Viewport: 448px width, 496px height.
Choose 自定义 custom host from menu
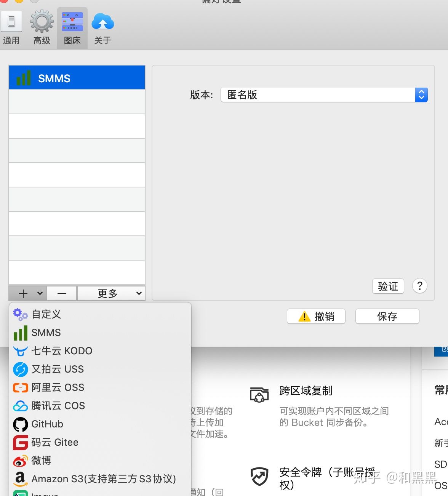click(46, 314)
